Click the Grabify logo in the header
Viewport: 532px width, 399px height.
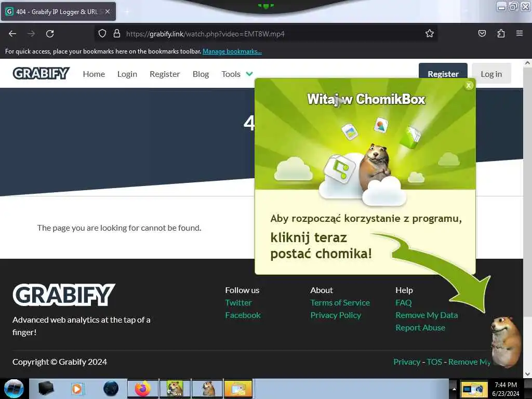(41, 73)
